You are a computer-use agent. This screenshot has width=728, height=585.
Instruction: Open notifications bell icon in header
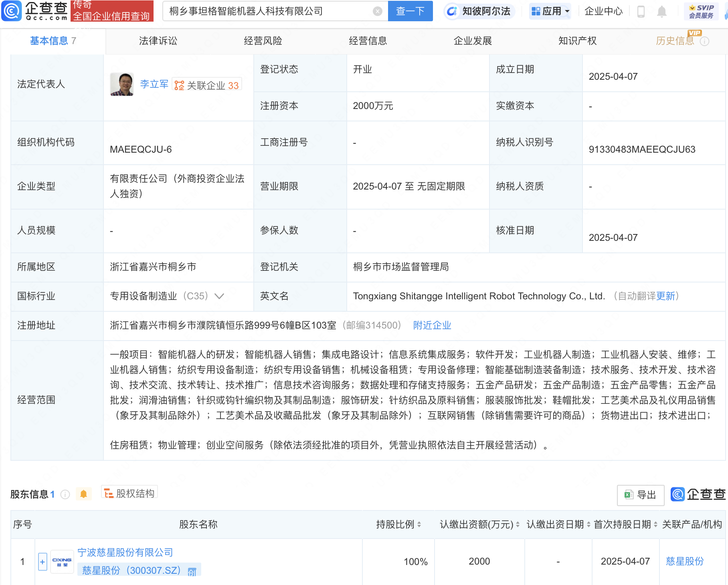pos(662,12)
